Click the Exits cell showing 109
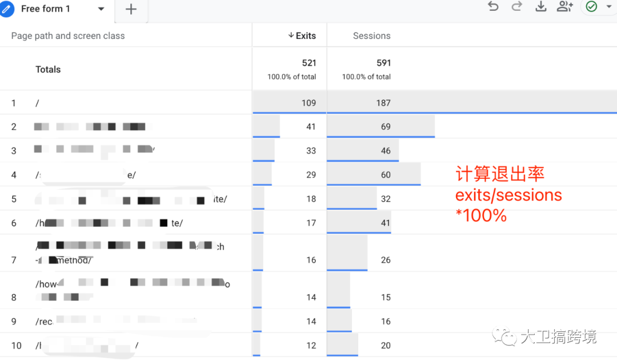The width and height of the screenshot is (617, 364). [x=308, y=103]
